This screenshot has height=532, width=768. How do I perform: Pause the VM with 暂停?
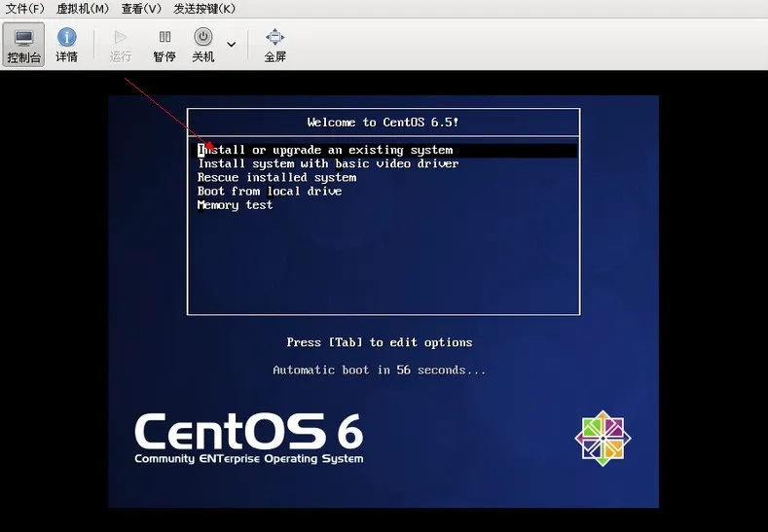(165, 45)
